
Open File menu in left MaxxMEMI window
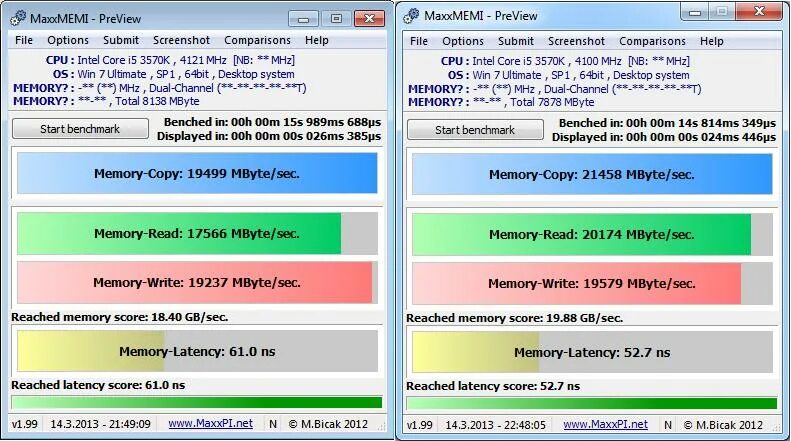(24, 40)
